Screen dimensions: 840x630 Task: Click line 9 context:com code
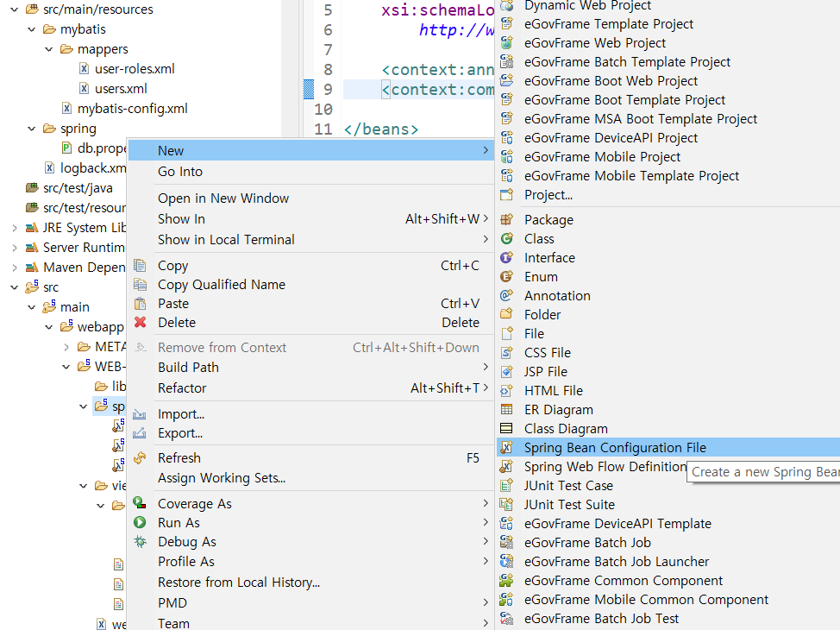tap(438, 90)
